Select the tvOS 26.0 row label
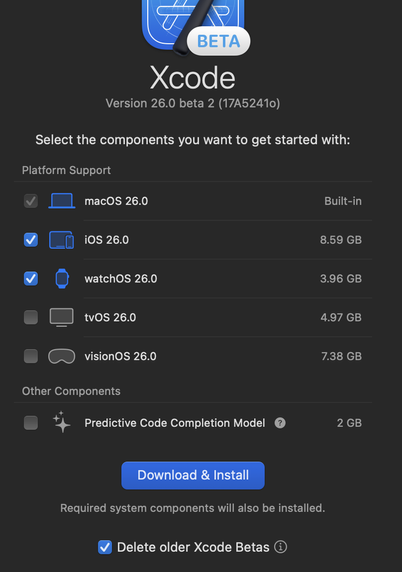 (110, 317)
